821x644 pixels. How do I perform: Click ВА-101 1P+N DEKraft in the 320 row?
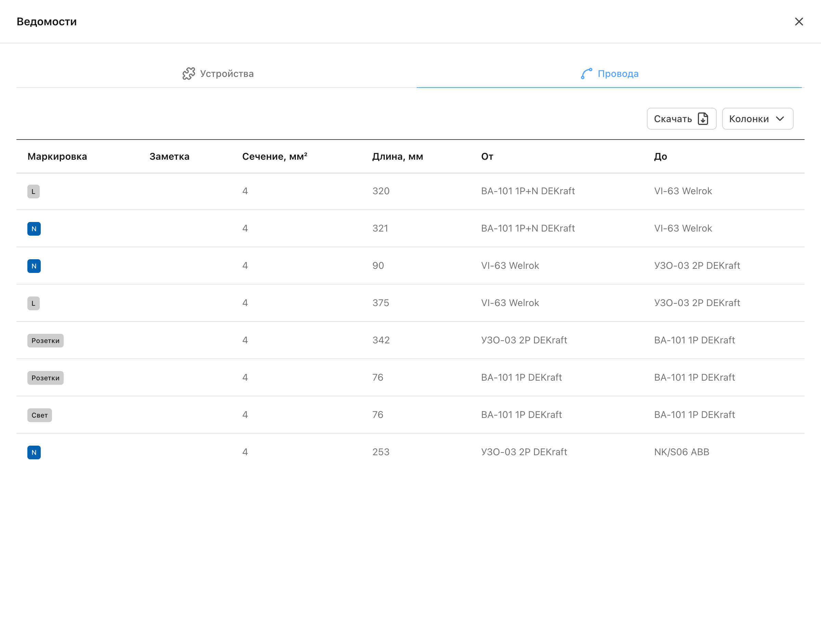pos(527,191)
